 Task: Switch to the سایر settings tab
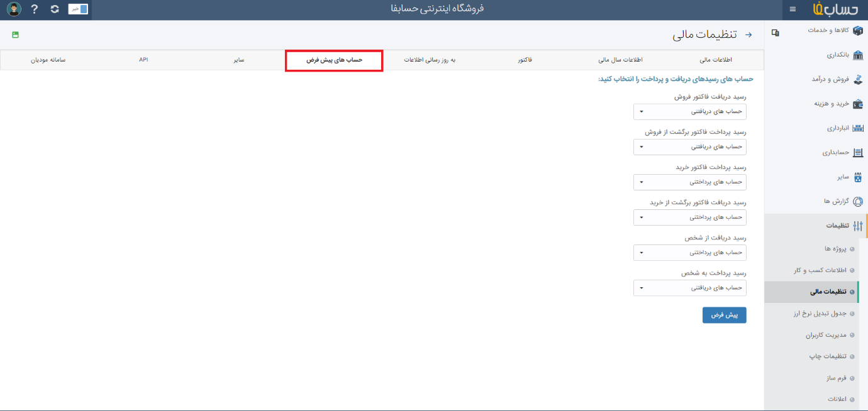pyautogui.click(x=238, y=60)
